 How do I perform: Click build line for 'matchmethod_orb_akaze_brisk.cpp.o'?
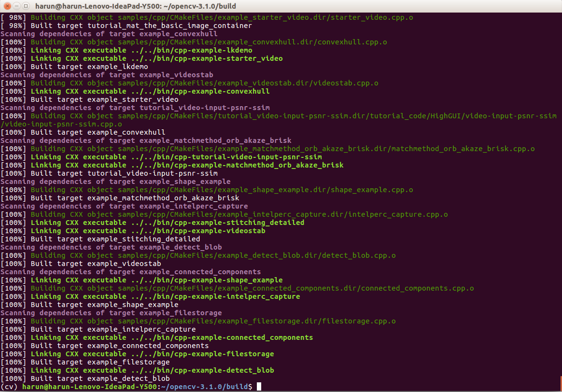[x=268, y=149]
